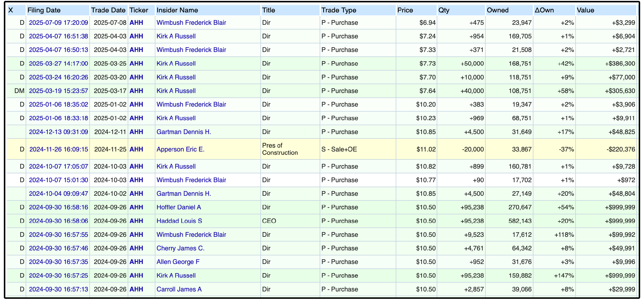The image size is (644, 300).
Task: Open filing dated 2025-01-06 18:35:02
Action: [58, 105]
